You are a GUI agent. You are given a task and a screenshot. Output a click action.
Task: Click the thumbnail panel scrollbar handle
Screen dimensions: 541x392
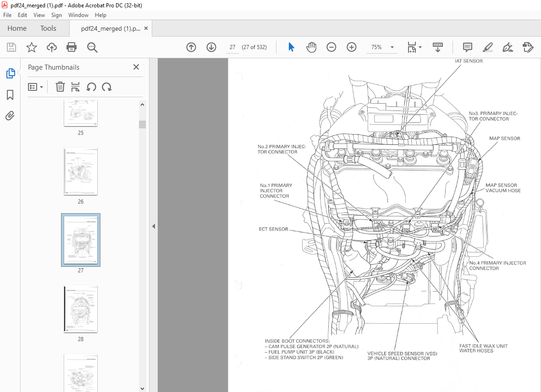[x=142, y=124]
